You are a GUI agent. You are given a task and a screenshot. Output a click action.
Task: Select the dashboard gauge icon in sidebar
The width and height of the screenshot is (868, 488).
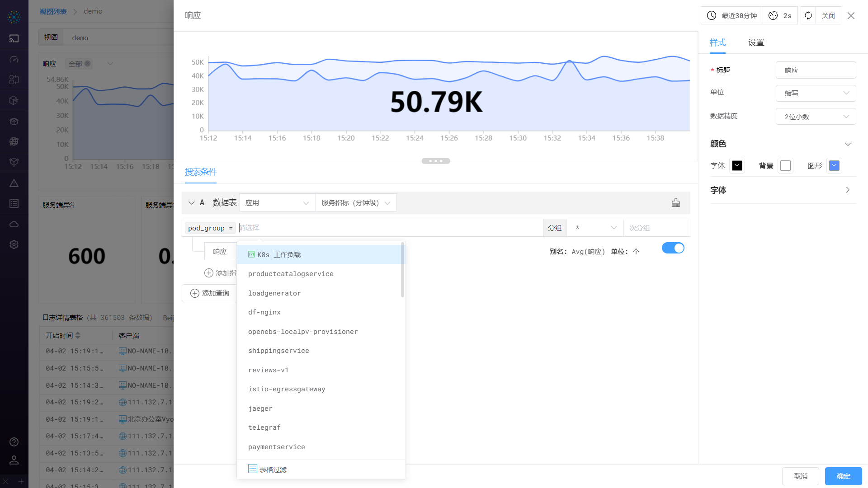click(x=14, y=59)
